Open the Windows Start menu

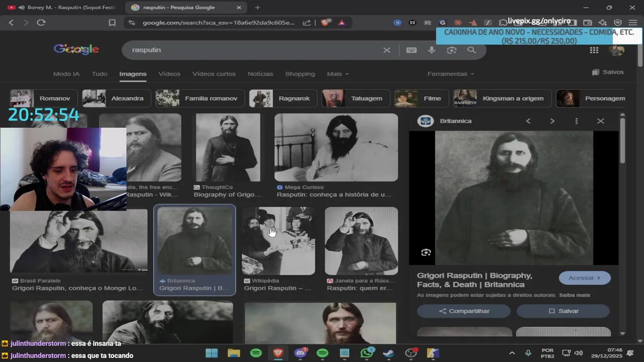(212, 353)
